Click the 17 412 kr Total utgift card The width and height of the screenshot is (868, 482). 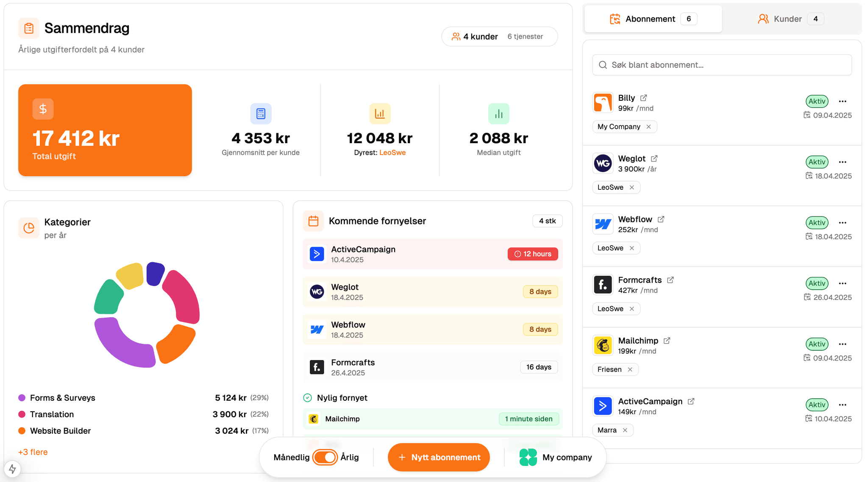click(105, 130)
